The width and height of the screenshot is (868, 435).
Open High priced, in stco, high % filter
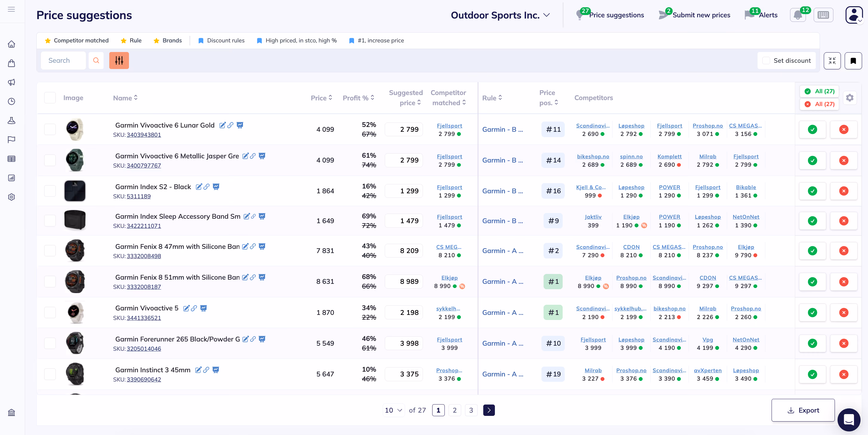[296, 40]
